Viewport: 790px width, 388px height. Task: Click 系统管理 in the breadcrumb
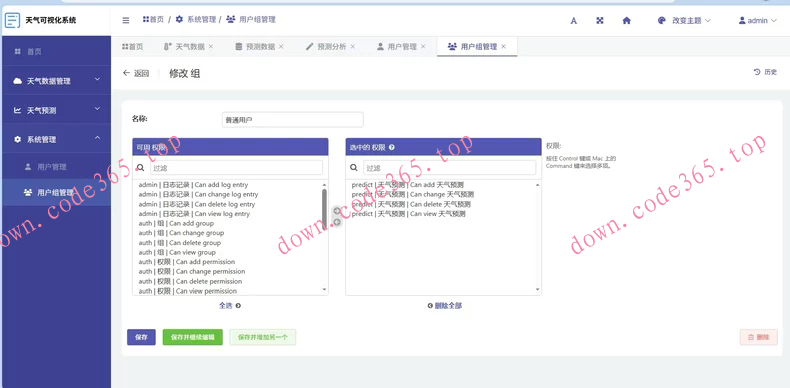(195, 20)
